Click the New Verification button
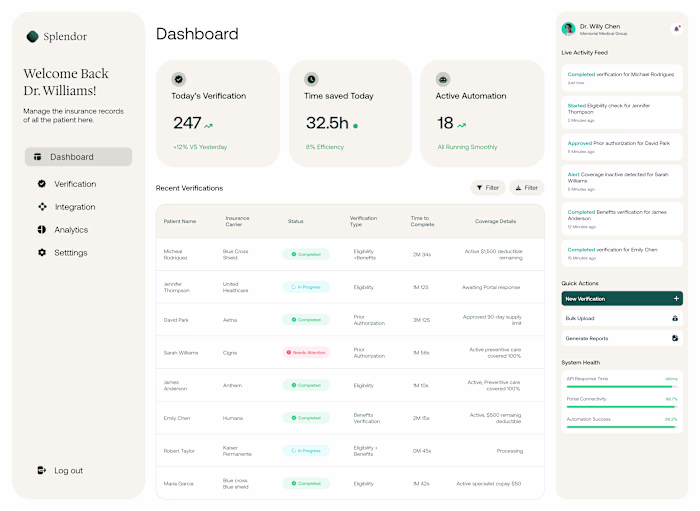The height and width of the screenshot is (511, 700). (x=622, y=299)
